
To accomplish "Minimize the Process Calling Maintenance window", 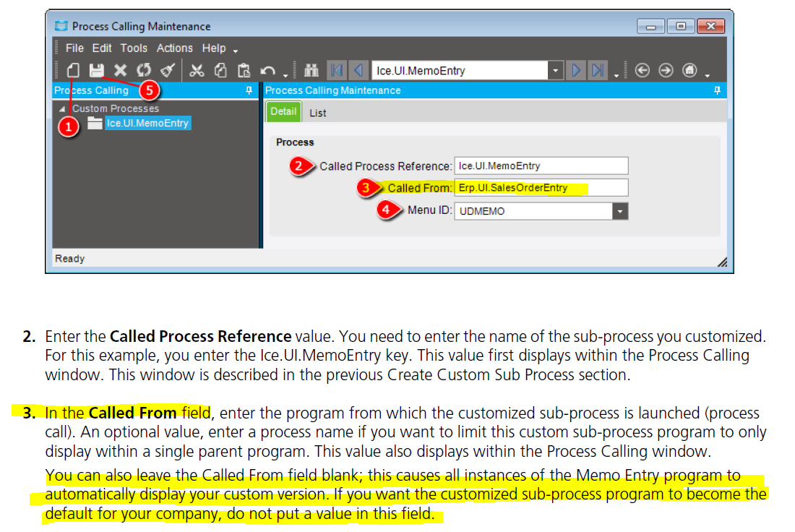I will tap(651, 26).
